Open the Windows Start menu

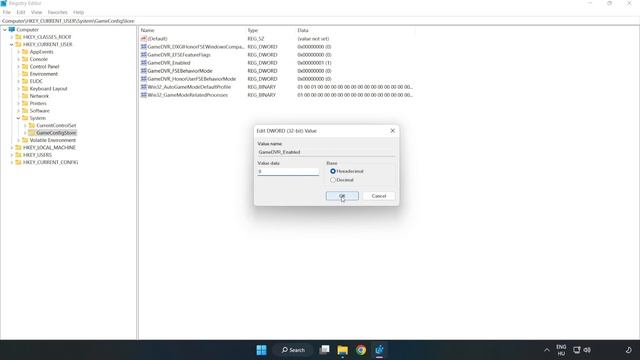click(262, 350)
